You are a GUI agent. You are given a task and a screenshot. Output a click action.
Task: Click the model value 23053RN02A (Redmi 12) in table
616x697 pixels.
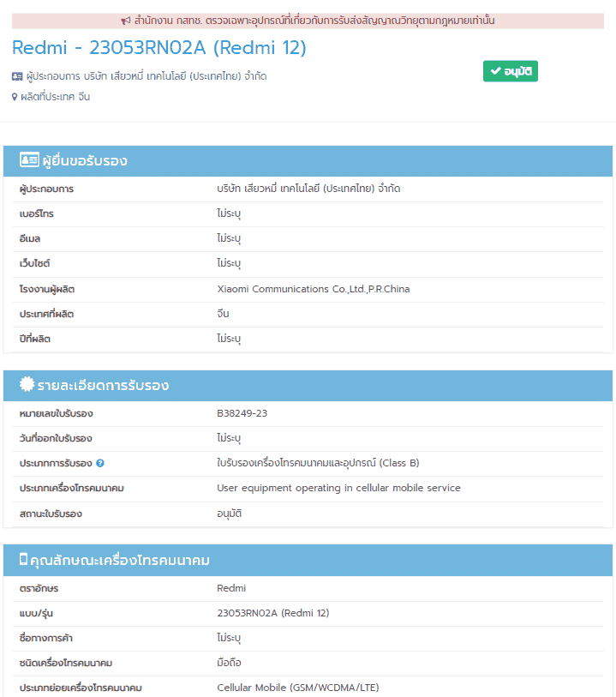[x=273, y=613]
